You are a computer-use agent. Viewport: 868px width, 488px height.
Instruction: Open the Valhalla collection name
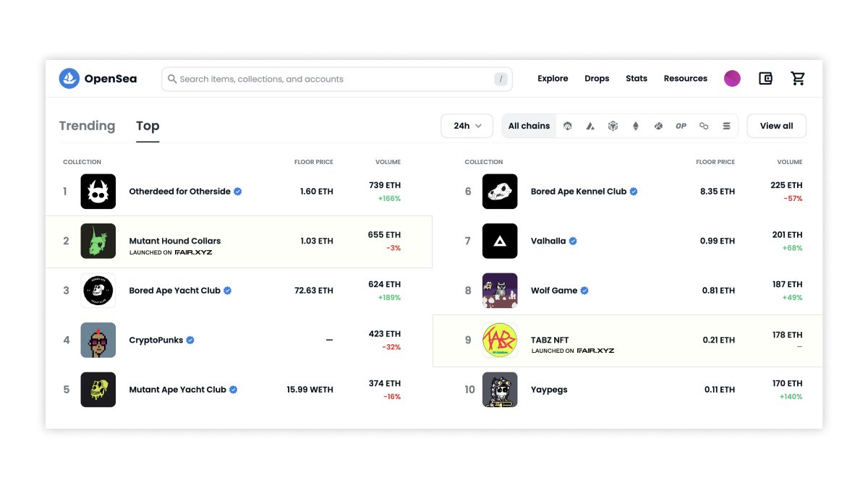click(548, 241)
